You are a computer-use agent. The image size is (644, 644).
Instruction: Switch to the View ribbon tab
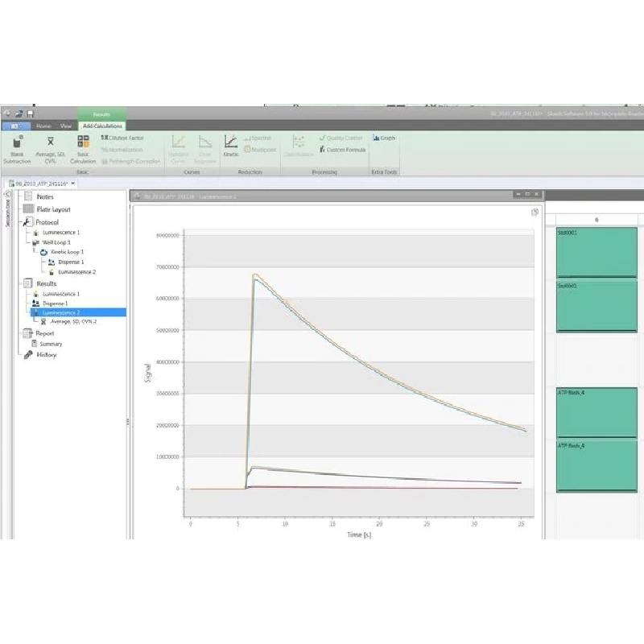pyautogui.click(x=66, y=126)
